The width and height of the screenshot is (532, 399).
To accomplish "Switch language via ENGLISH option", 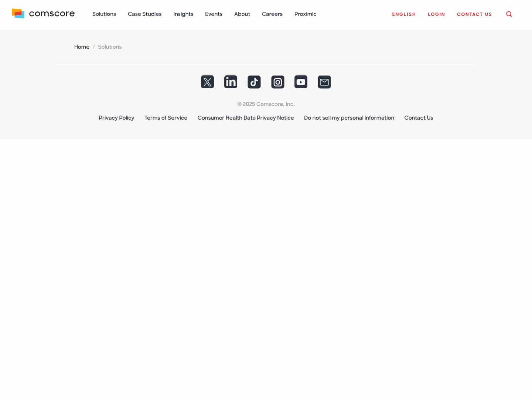I will tap(404, 14).
